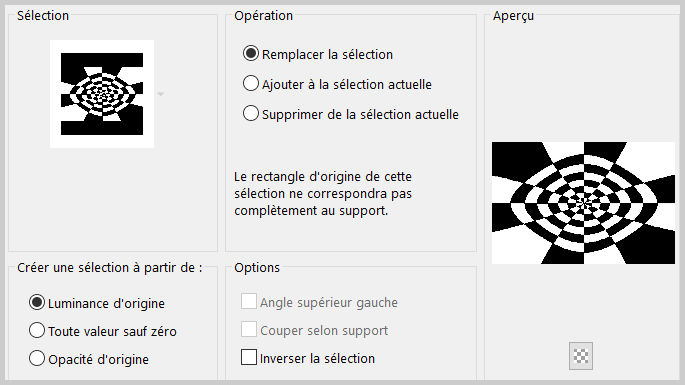Select 'Luminance d'origine' as selection source

(x=37, y=302)
